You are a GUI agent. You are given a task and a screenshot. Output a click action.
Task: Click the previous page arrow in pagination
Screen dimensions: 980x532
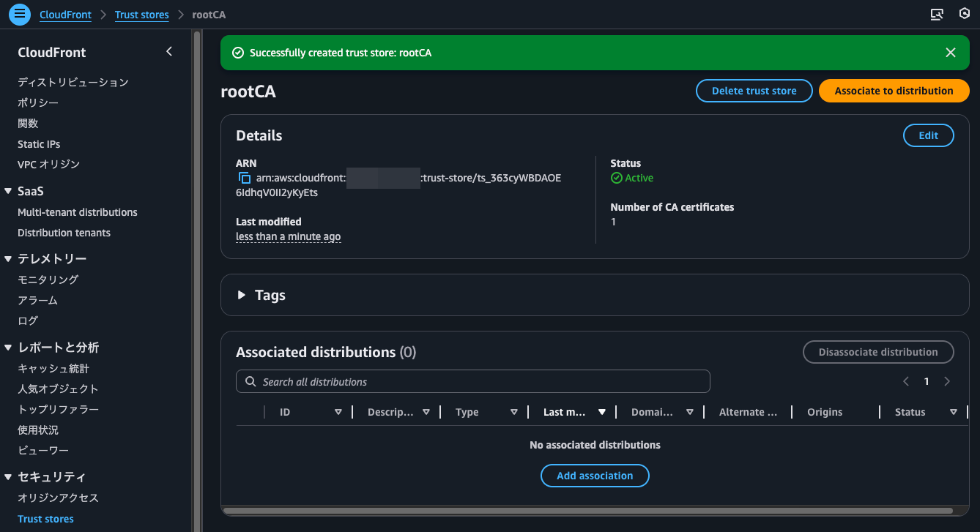click(x=906, y=381)
